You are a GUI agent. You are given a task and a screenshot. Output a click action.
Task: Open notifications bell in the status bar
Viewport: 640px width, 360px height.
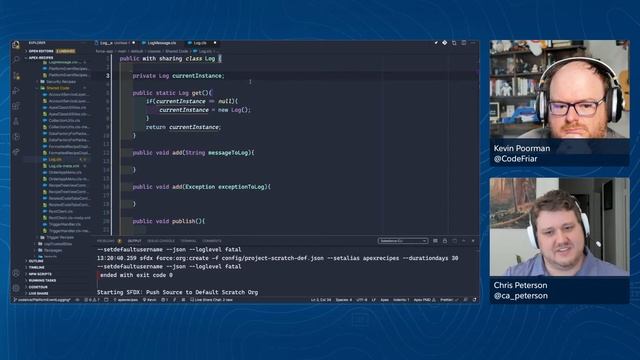pyautogui.click(x=474, y=300)
